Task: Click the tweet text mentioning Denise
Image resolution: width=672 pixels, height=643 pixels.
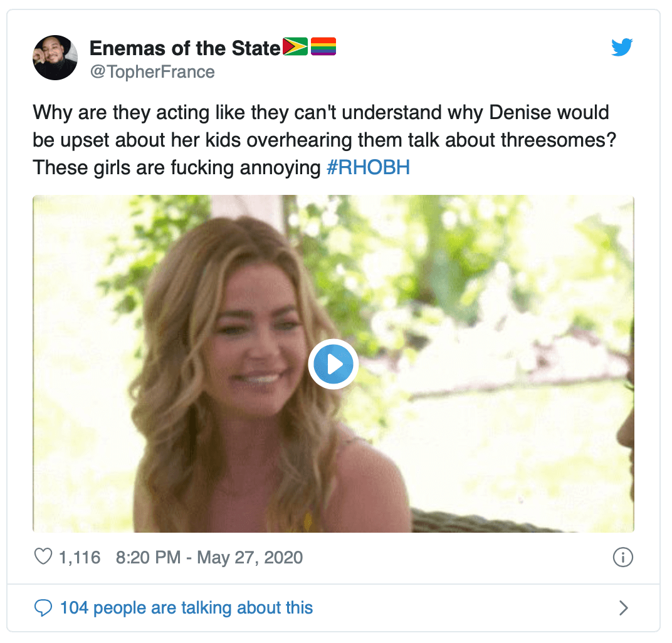Action: pos(320,113)
